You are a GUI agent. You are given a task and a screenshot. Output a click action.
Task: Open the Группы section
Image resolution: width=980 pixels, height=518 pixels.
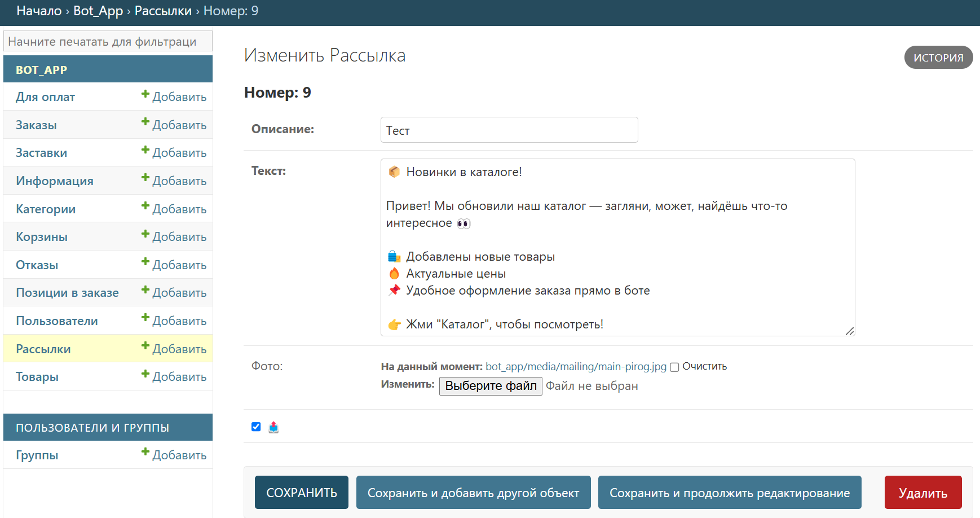[x=37, y=455]
